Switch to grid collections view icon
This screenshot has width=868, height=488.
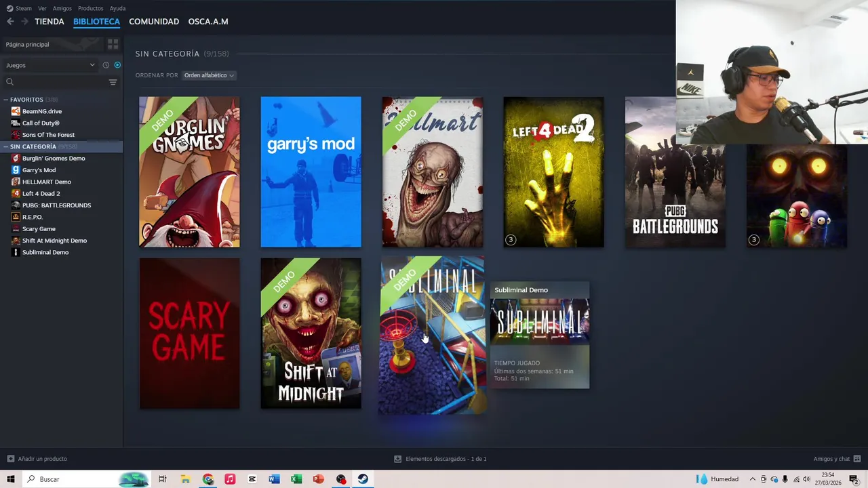tap(113, 44)
